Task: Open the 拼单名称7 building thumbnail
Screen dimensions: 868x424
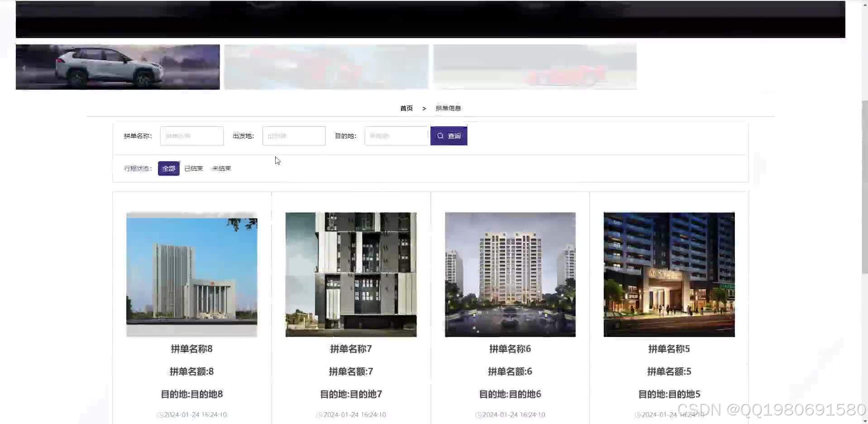Action: click(351, 274)
